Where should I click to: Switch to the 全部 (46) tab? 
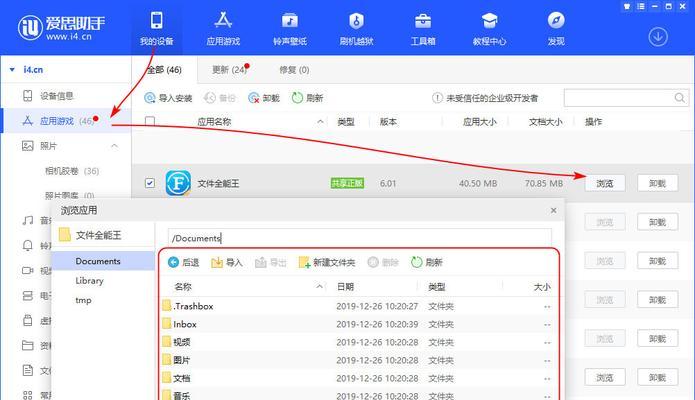164,70
